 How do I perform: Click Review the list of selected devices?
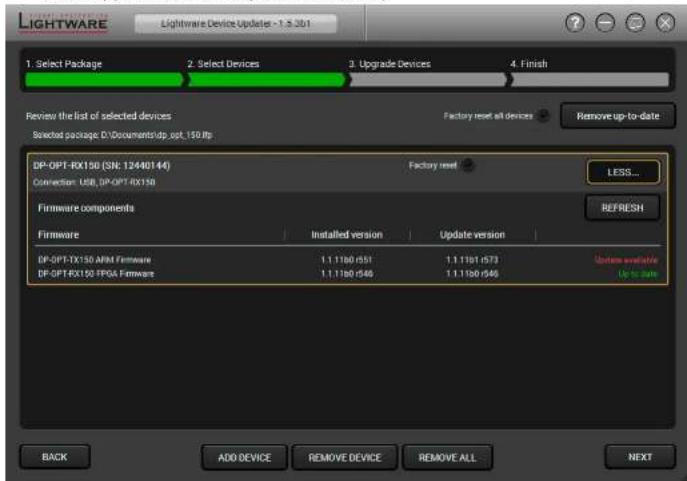(x=99, y=116)
